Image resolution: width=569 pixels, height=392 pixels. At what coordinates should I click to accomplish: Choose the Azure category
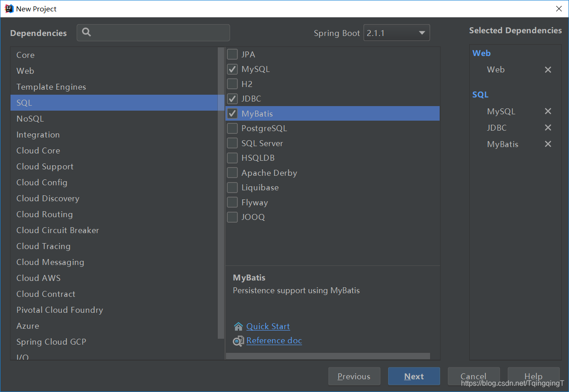pos(114,326)
